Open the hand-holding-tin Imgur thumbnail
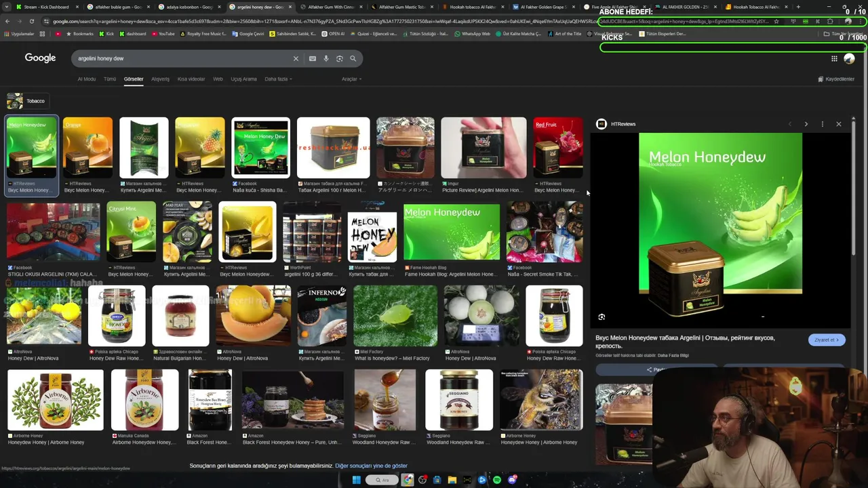 (484, 148)
